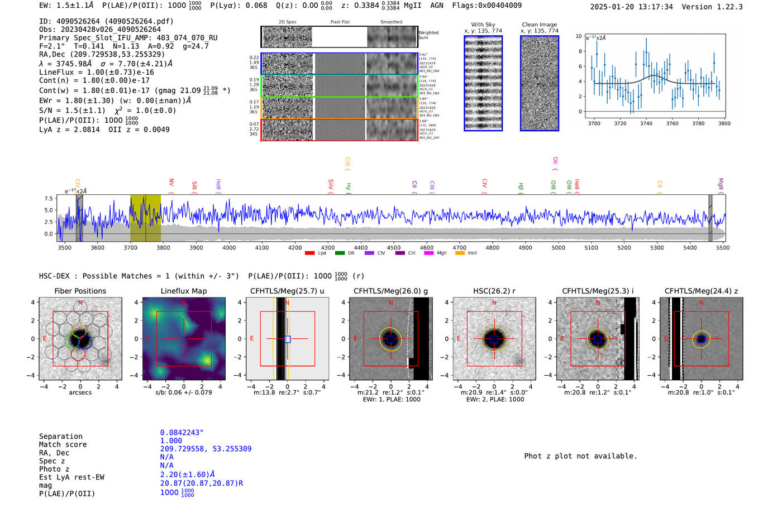This screenshot has width=782, height=532.
Task: Click 'Phot z plot not available.' text
Action: pos(581,456)
